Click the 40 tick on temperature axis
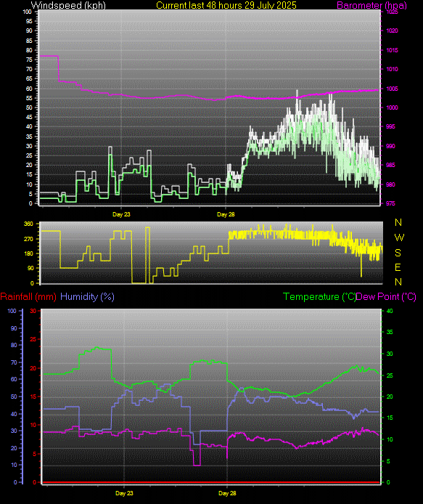The image size is (423, 504). pos(390,311)
